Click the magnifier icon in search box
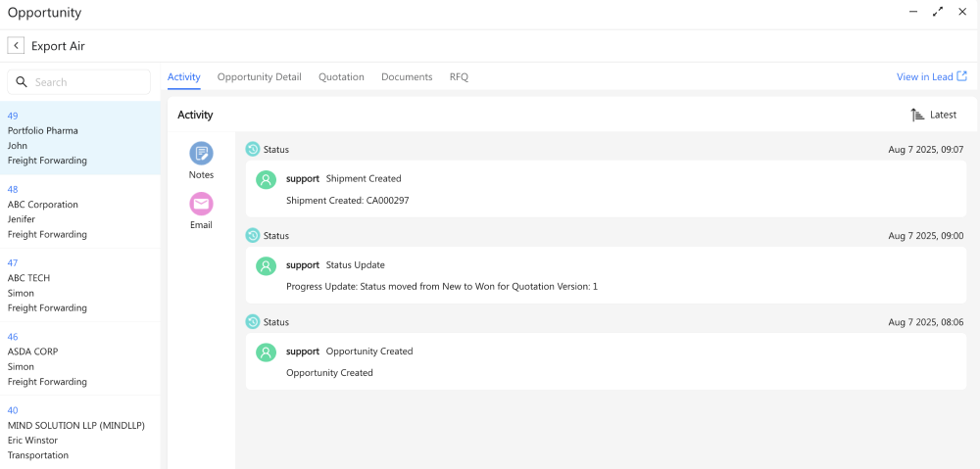Image resolution: width=980 pixels, height=469 pixels. pos(22,82)
